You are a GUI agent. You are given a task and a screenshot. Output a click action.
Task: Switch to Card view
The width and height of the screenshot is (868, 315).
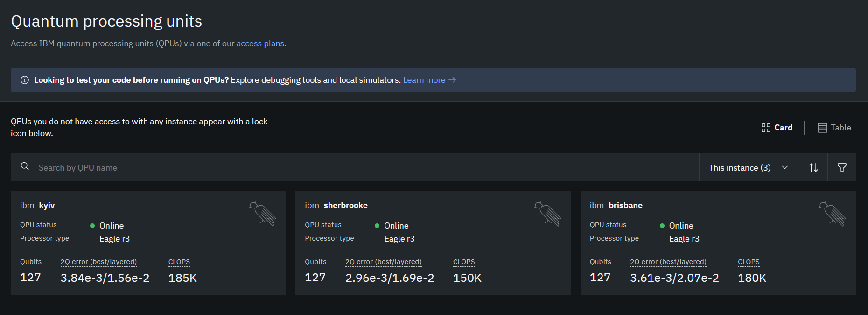click(777, 128)
